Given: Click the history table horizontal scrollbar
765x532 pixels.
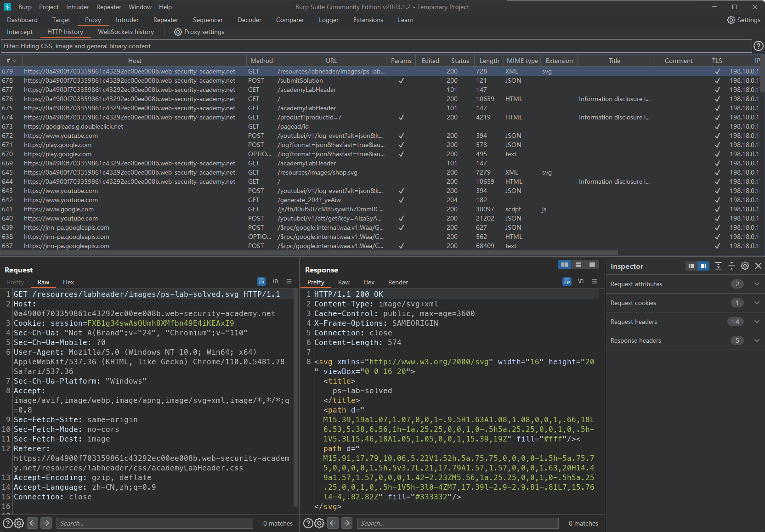Looking at the screenshot, I should [310, 253].
